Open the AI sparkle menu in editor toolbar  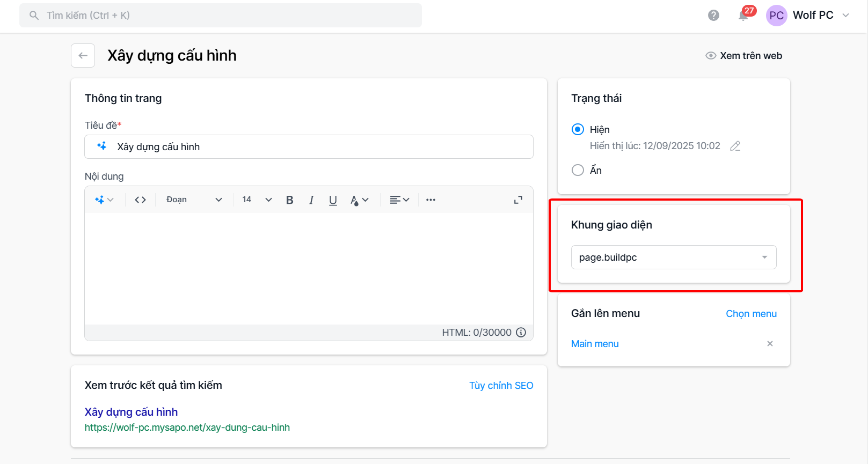(104, 200)
